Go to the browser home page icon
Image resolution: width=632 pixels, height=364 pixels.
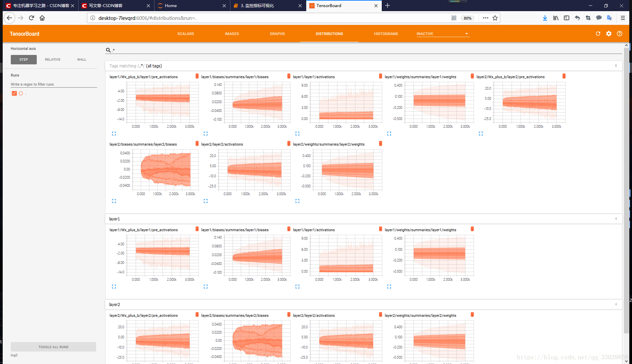(42, 18)
